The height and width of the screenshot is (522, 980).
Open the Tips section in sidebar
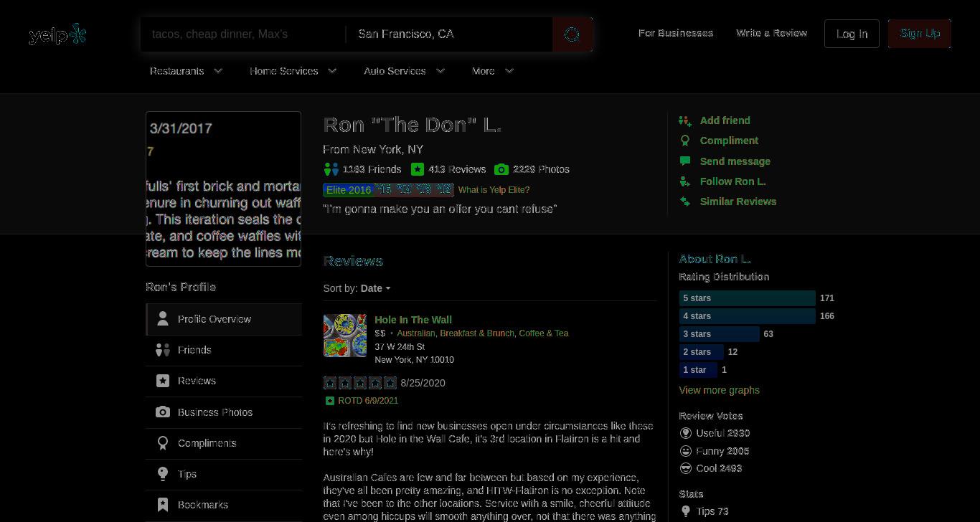click(x=224, y=474)
